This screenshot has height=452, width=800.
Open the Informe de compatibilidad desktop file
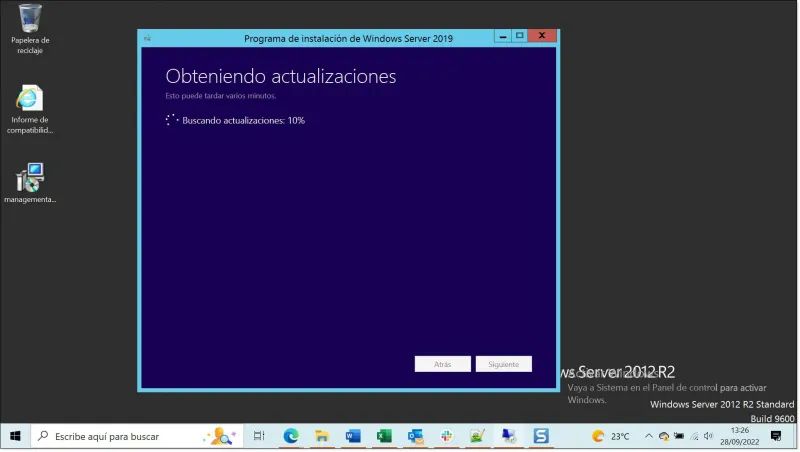point(30,99)
